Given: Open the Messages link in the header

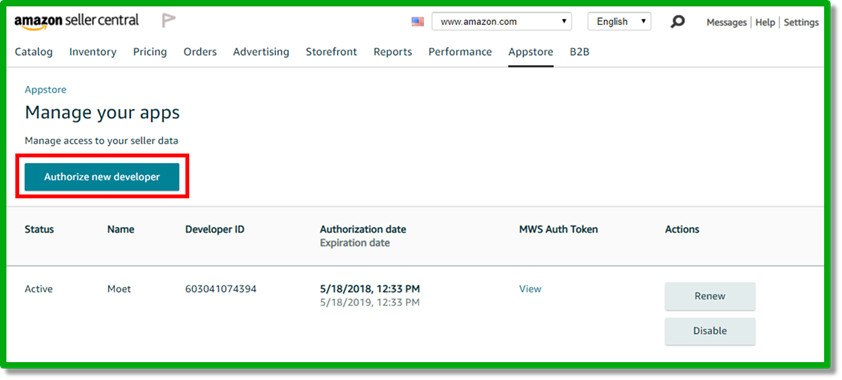Looking at the screenshot, I should click(726, 22).
